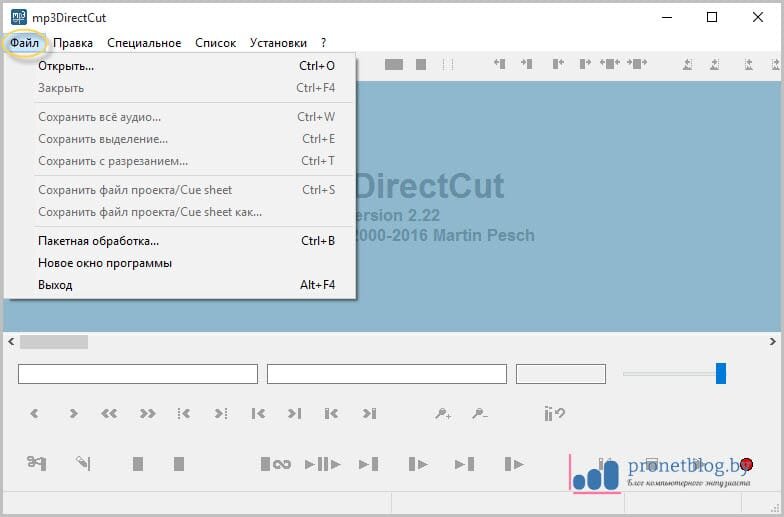Image resolution: width=784 pixels, height=517 pixels.
Task: Click the horizontal scrollbar thumb
Action: [x=54, y=342]
